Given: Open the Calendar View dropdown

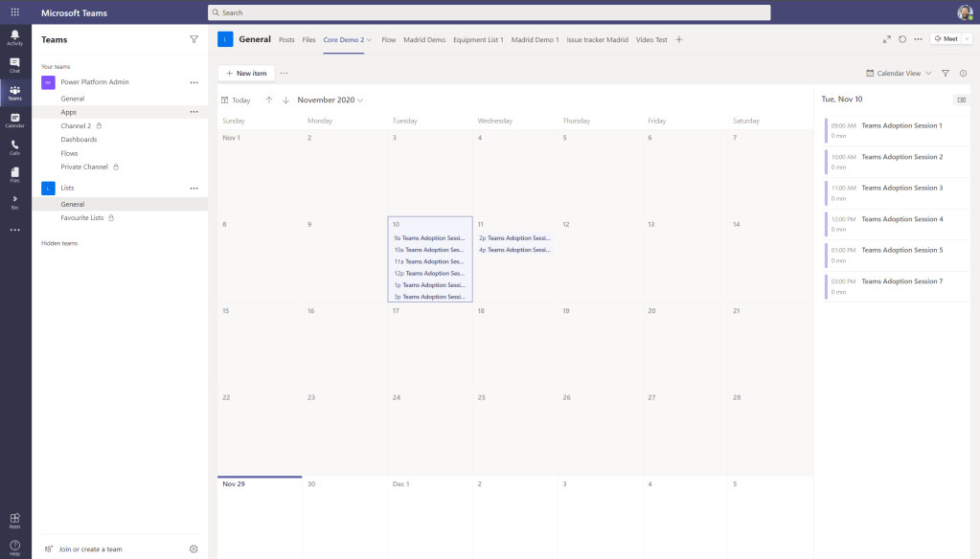Looking at the screenshot, I should [899, 73].
